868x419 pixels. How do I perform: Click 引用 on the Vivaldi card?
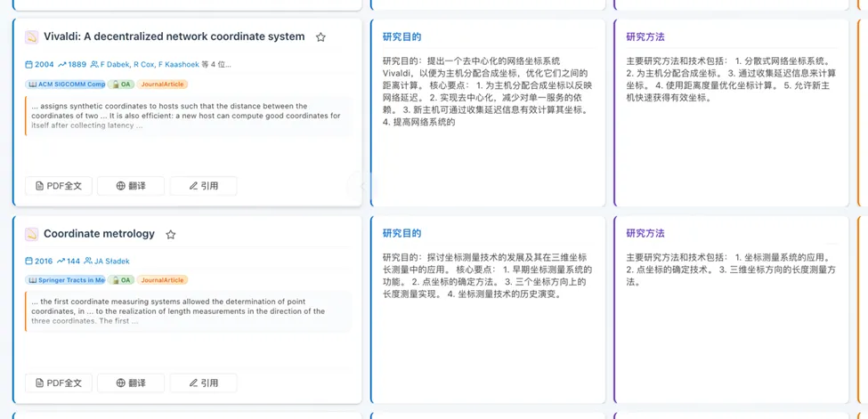click(203, 186)
